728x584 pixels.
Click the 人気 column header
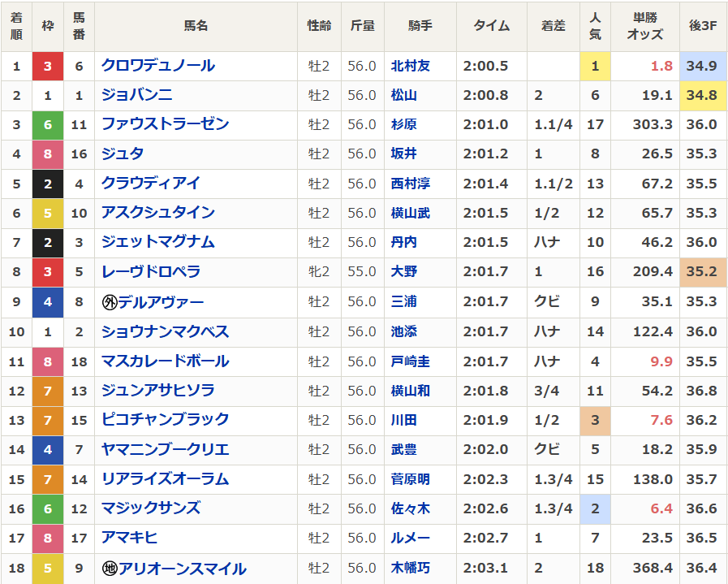(595, 26)
